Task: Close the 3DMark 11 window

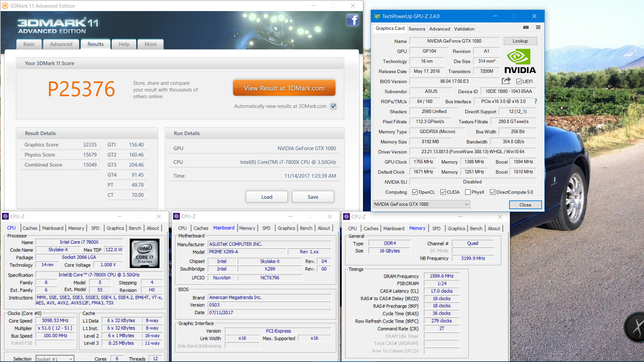Action: (x=353, y=6)
